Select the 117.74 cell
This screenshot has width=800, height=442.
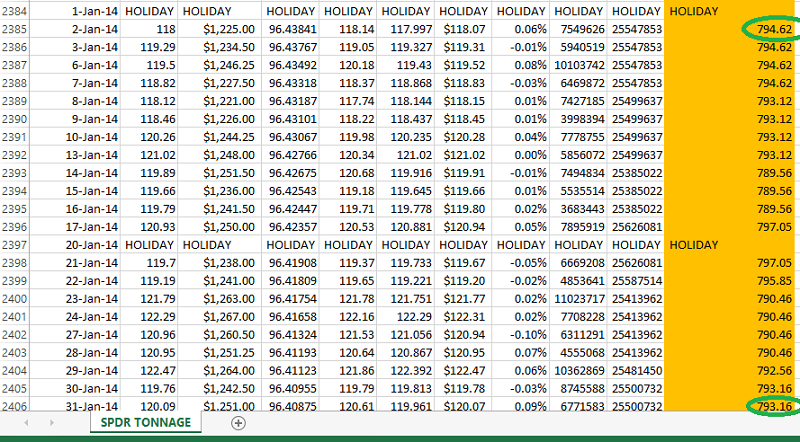[x=348, y=101]
